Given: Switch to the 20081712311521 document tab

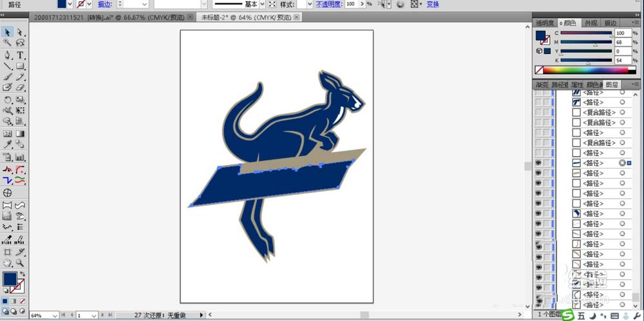Looking at the screenshot, I should tap(109, 17).
